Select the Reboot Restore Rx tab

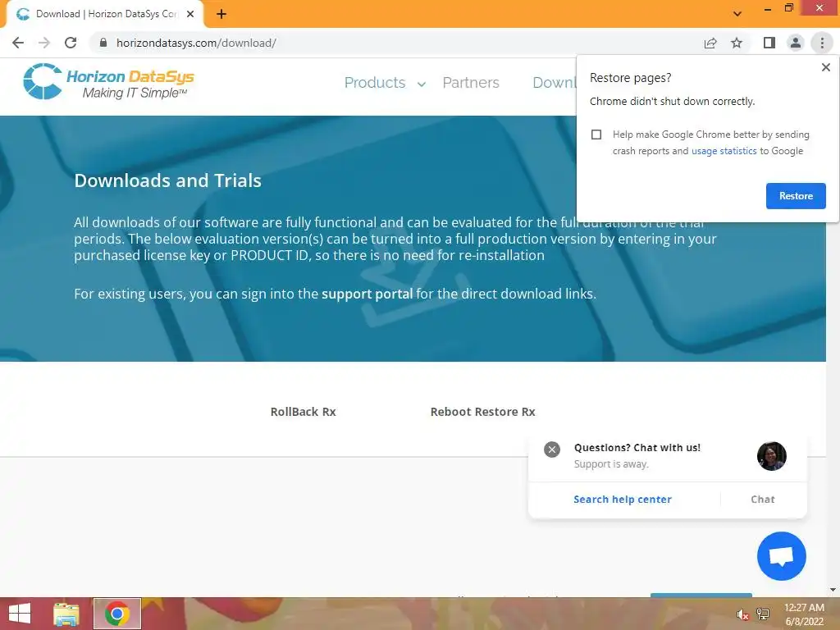pos(482,412)
